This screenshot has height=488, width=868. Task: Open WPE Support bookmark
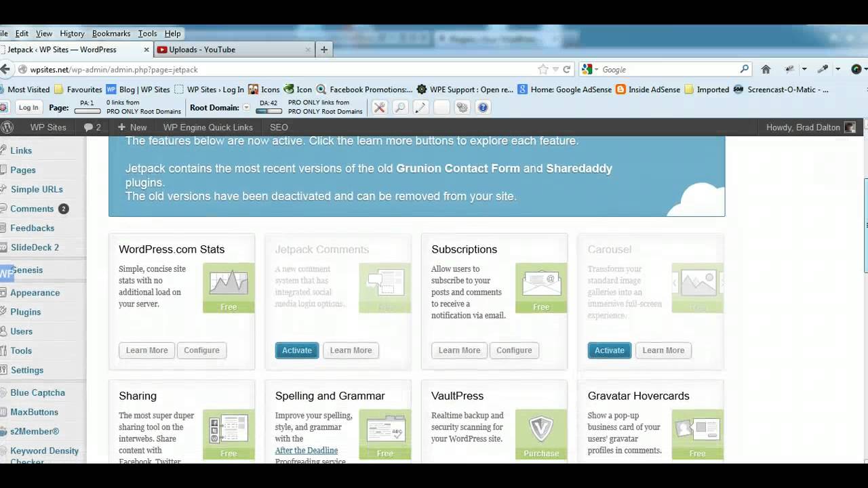pyautogui.click(x=465, y=89)
